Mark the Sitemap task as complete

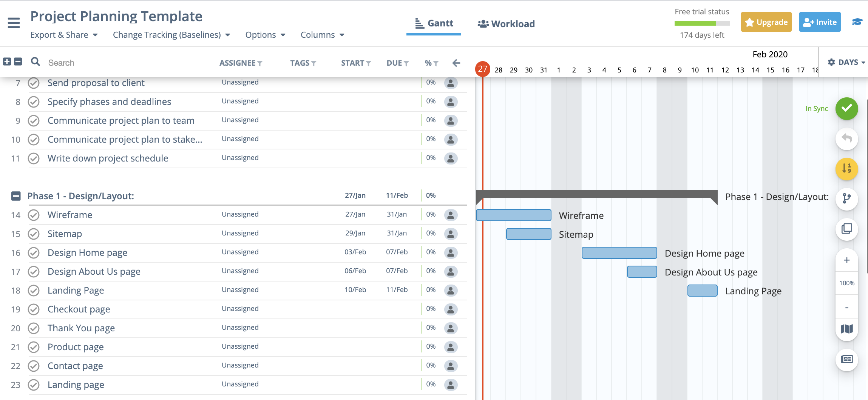(x=34, y=234)
